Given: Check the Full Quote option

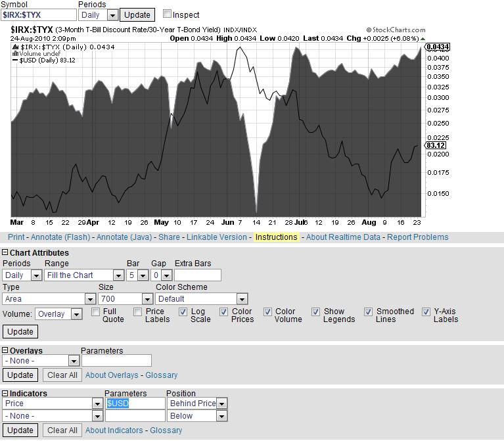Looking at the screenshot, I should coord(96,312).
